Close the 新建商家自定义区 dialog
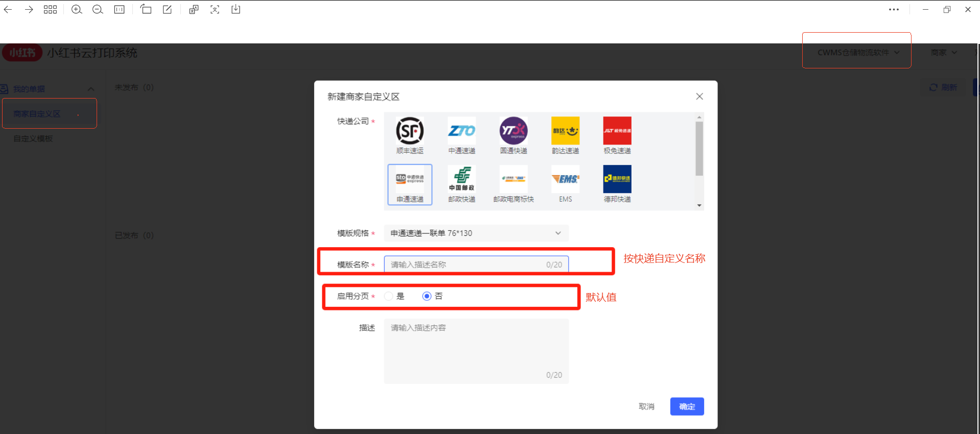 tap(699, 97)
